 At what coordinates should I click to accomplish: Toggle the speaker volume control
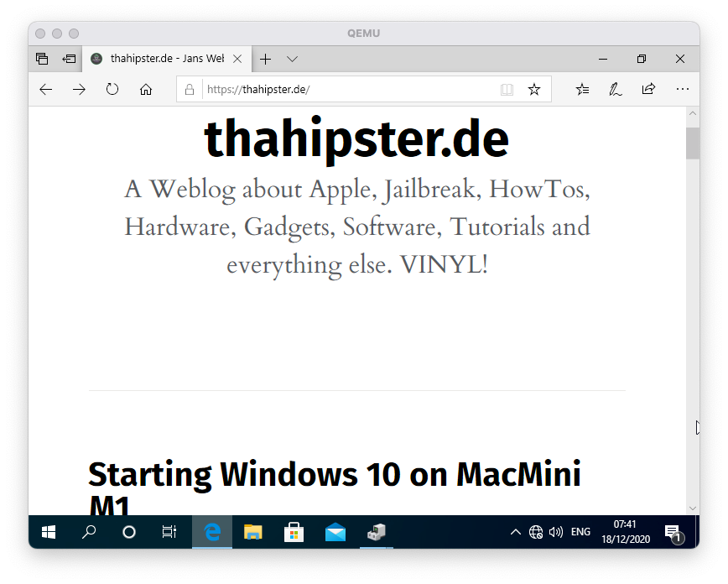556,531
